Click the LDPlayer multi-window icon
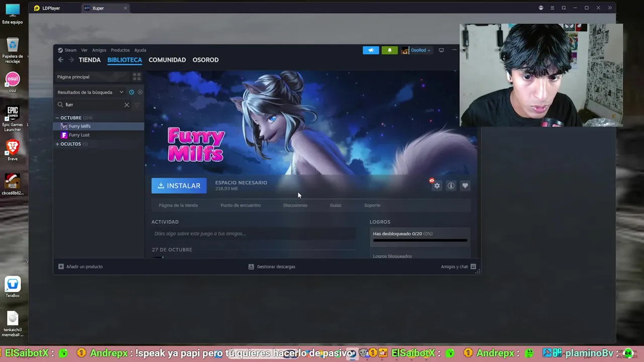644x362 pixels. [x=563, y=8]
